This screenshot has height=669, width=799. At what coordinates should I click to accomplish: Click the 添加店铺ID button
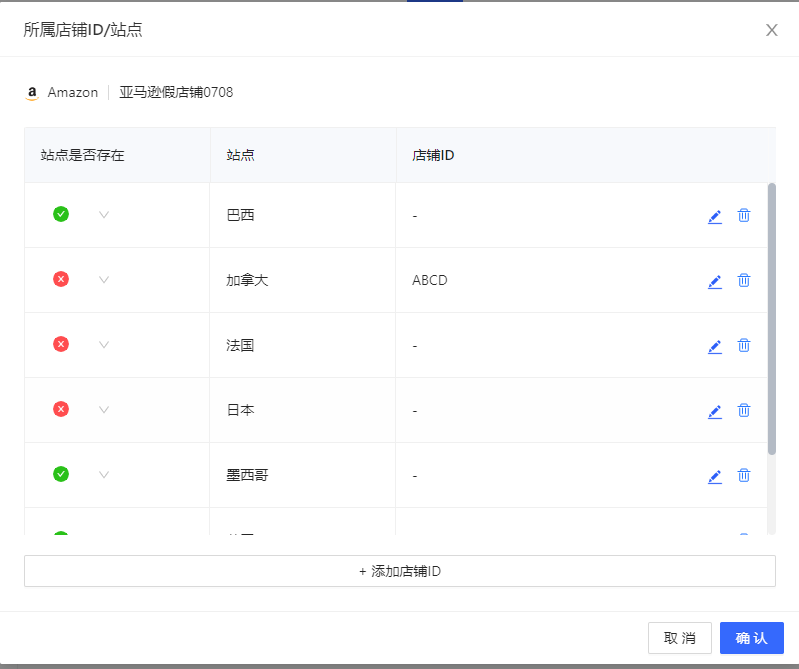click(x=400, y=571)
